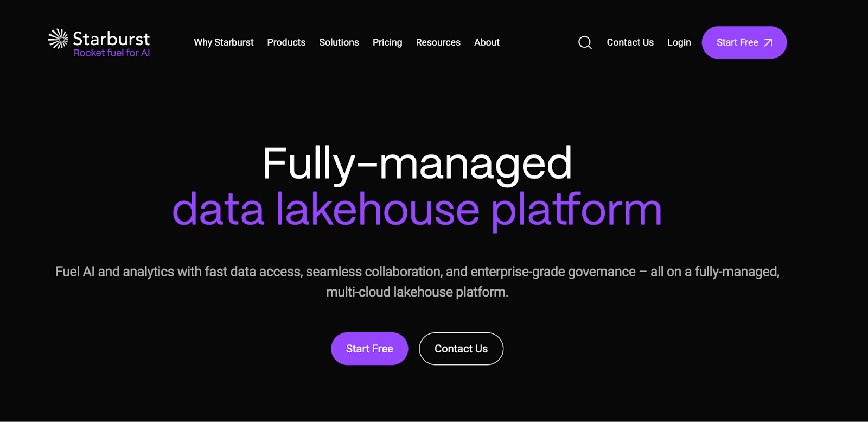Viewport: 868px width, 422px height.
Task: Click the Starburst sunburst logo icon
Action: click(58, 39)
